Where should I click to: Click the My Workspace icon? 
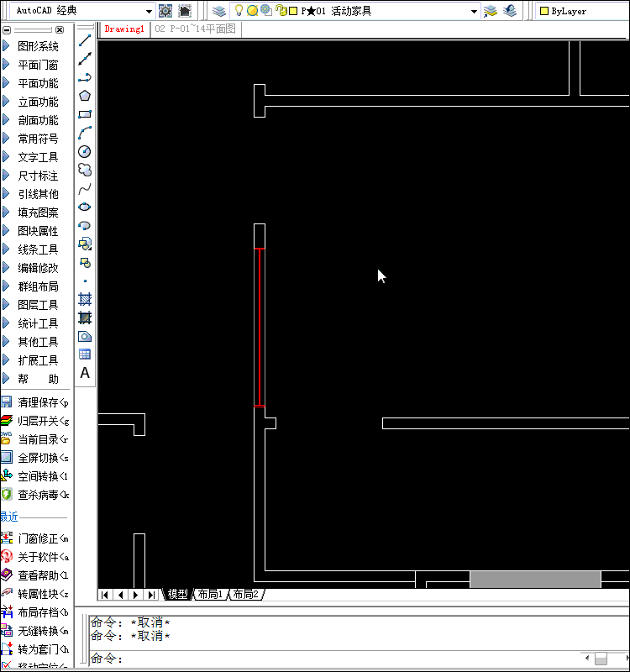[185, 11]
